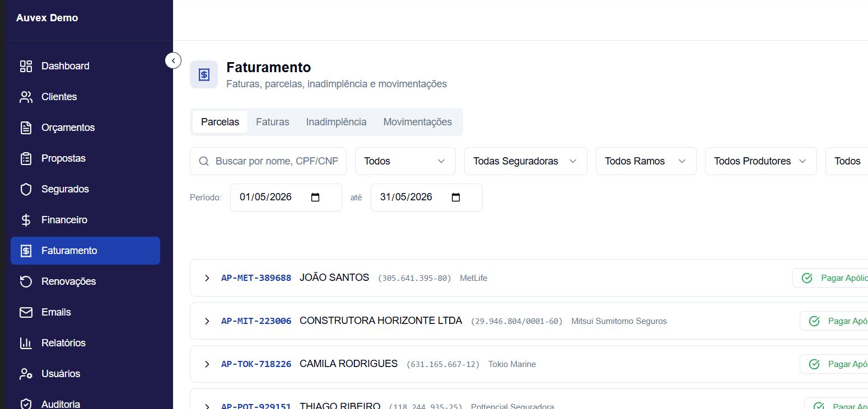Open policy link AP-MET-389688
Screen dimensions: 868x409
tap(256, 278)
